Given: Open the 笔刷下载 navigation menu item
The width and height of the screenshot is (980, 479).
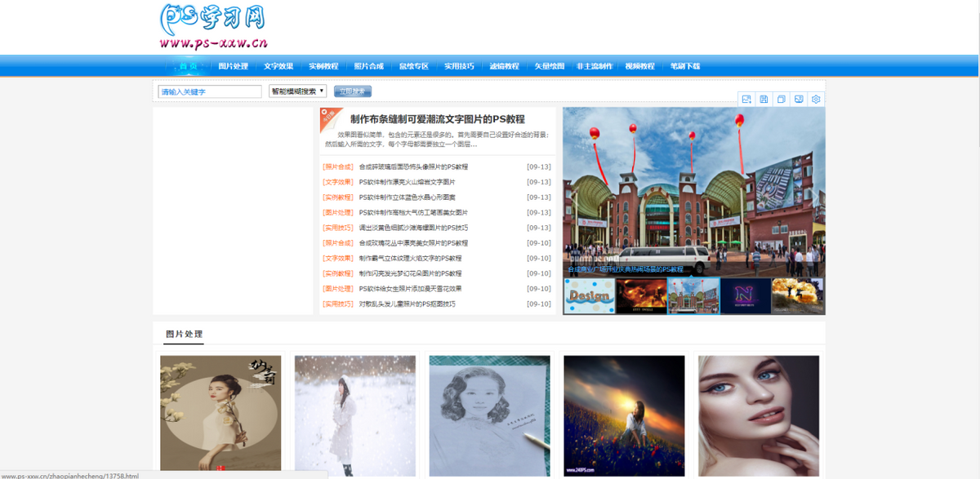Looking at the screenshot, I should [685, 66].
